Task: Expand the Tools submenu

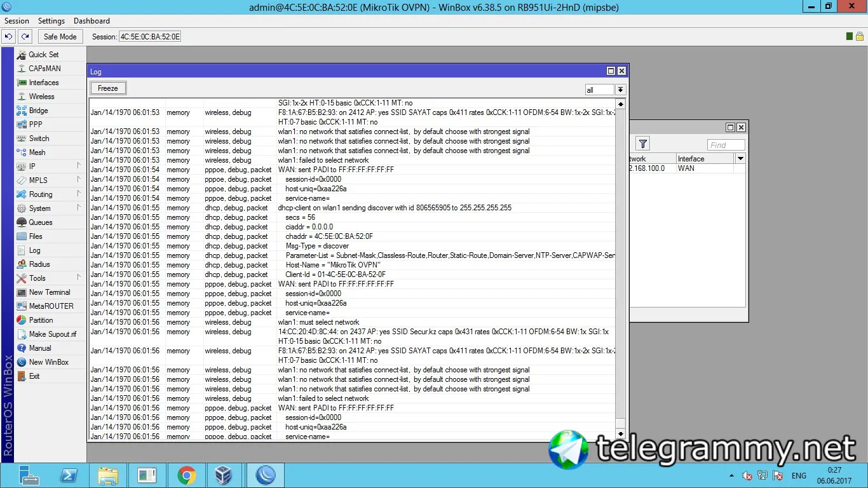Action: coord(50,278)
